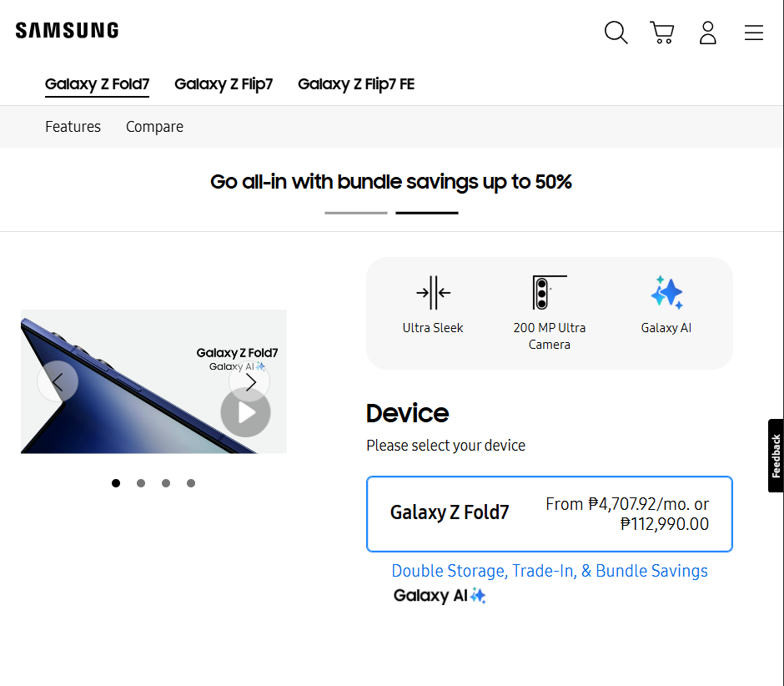Viewport: 784px width, 686px height.
Task: Jump to the fourth gallery dot
Action: point(191,483)
